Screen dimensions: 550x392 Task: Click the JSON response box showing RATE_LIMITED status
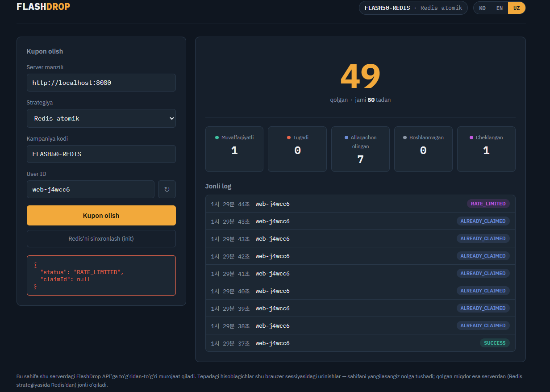coord(101,275)
